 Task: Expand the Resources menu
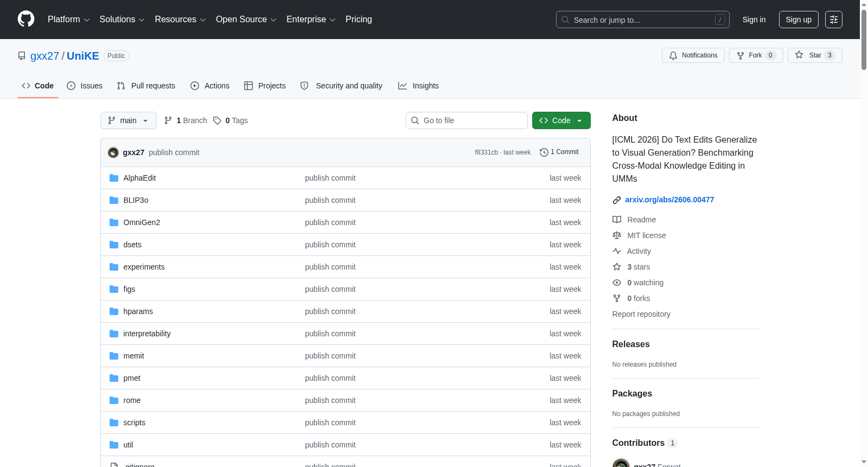pyautogui.click(x=180, y=20)
